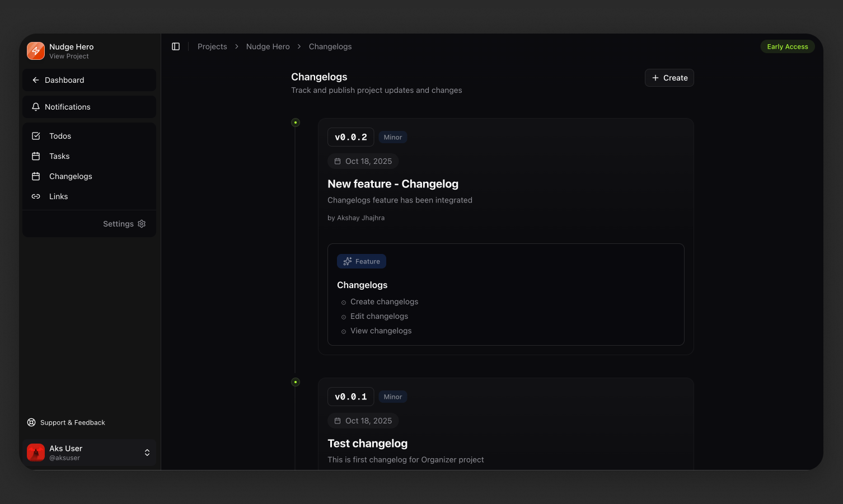Click the Early Access badge
Viewport: 843px width, 504px height.
[788, 46]
